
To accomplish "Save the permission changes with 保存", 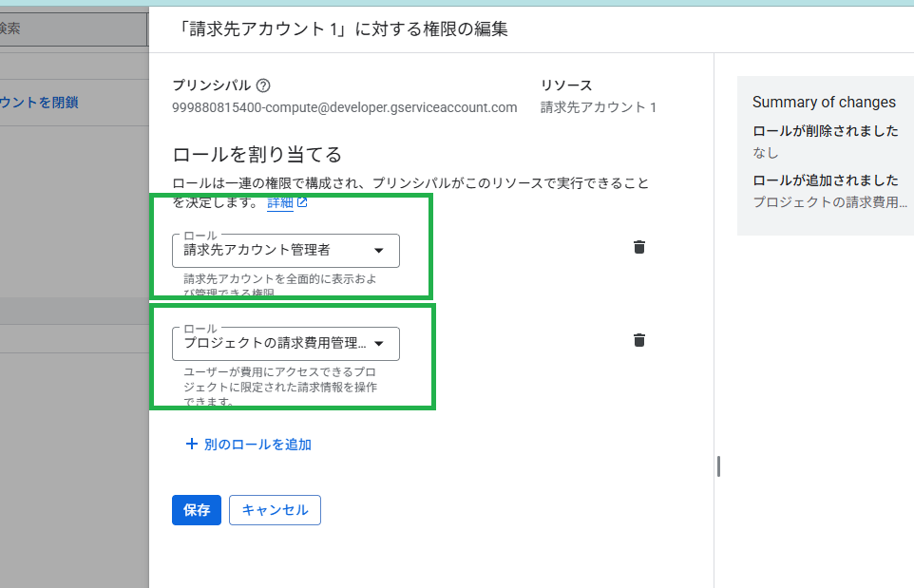I will coord(196,510).
